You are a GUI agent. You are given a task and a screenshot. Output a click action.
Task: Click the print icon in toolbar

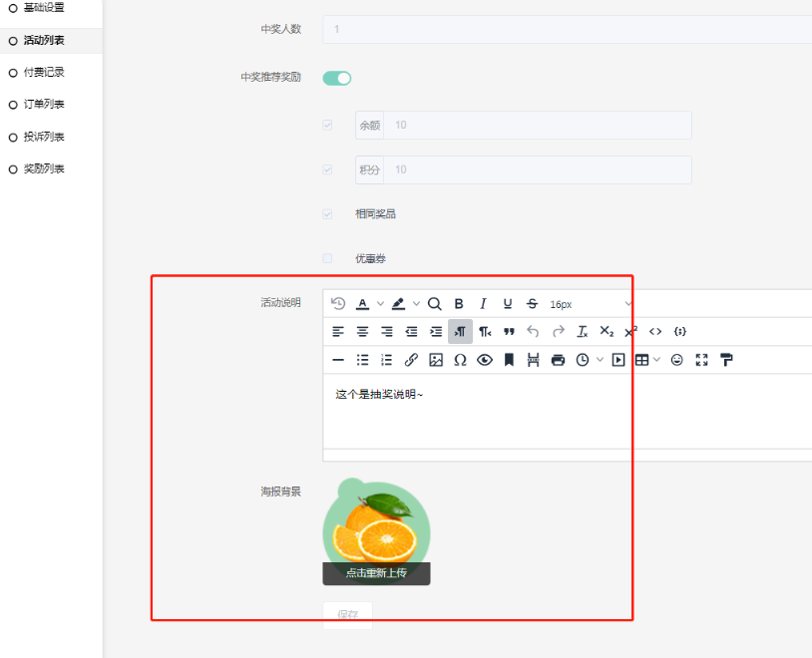[558, 360]
